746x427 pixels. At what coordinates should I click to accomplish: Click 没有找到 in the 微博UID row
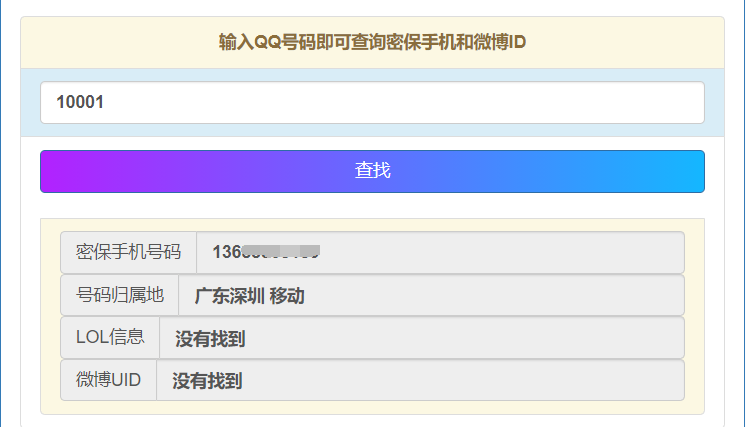click(207, 381)
